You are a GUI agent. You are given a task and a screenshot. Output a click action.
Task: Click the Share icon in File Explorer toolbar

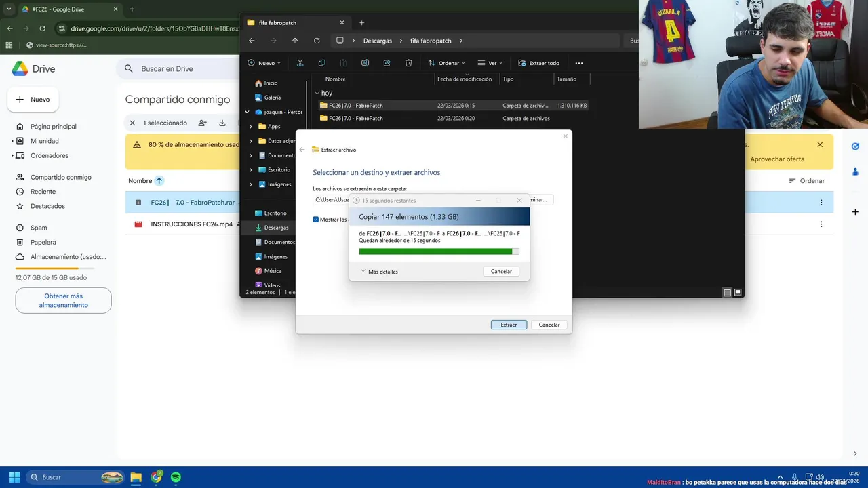[x=387, y=63]
